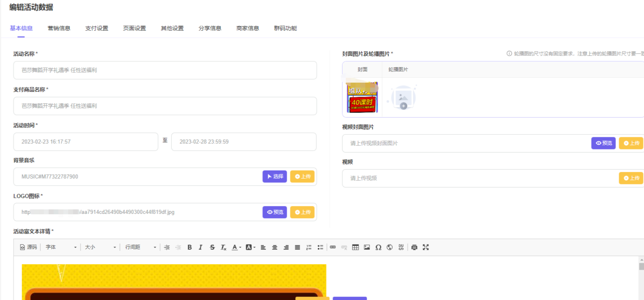Switch to 支付设置 tab
The height and width of the screenshot is (300, 644).
97,28
